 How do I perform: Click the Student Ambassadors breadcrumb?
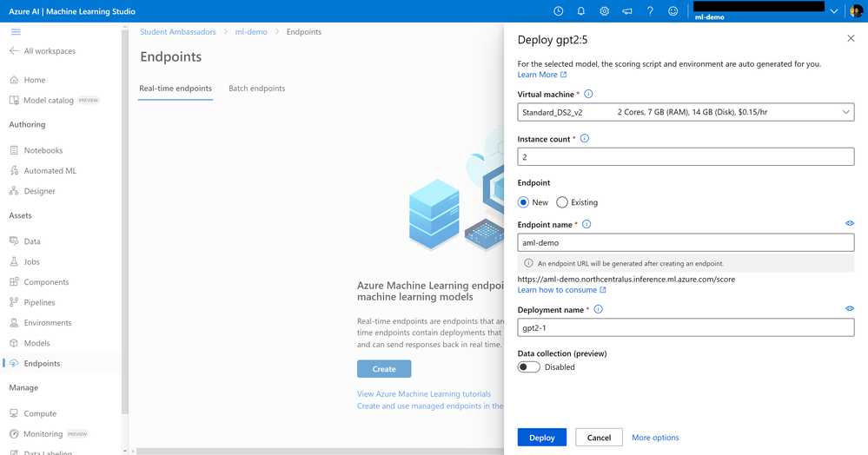(x=178, y=32)
